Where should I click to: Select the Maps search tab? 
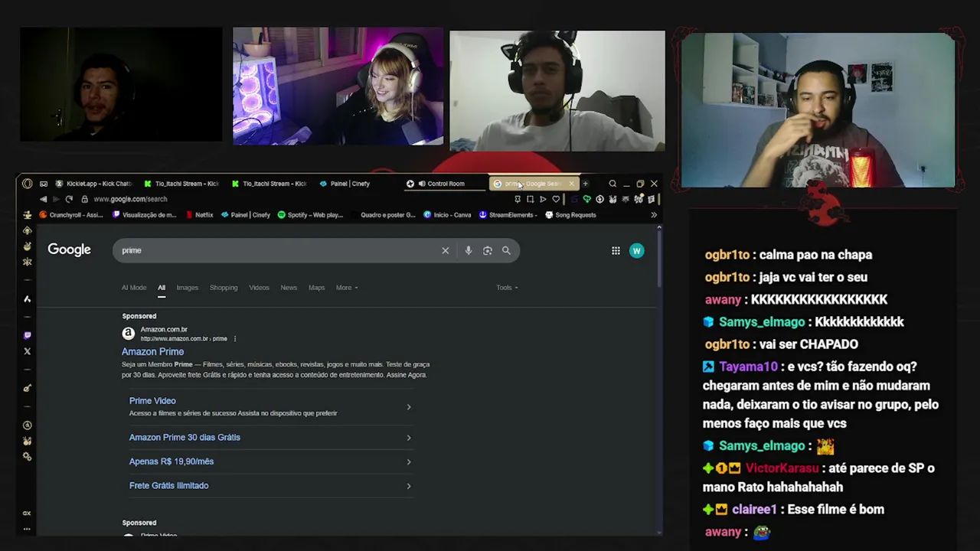(x=316, y=288)
